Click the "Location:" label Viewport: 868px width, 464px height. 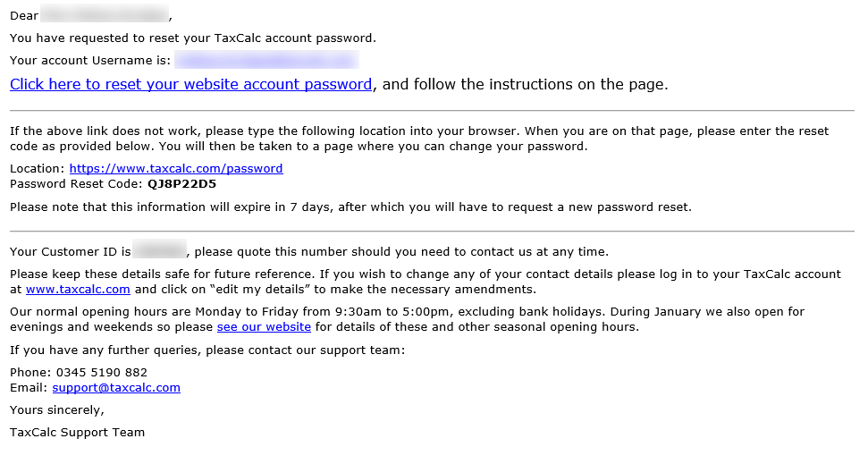point(38,168)
